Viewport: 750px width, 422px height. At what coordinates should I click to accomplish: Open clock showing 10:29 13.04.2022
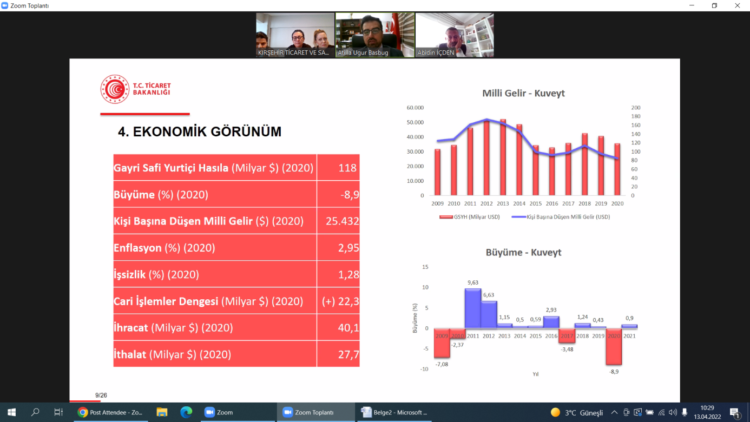click(x=707, y=412)
